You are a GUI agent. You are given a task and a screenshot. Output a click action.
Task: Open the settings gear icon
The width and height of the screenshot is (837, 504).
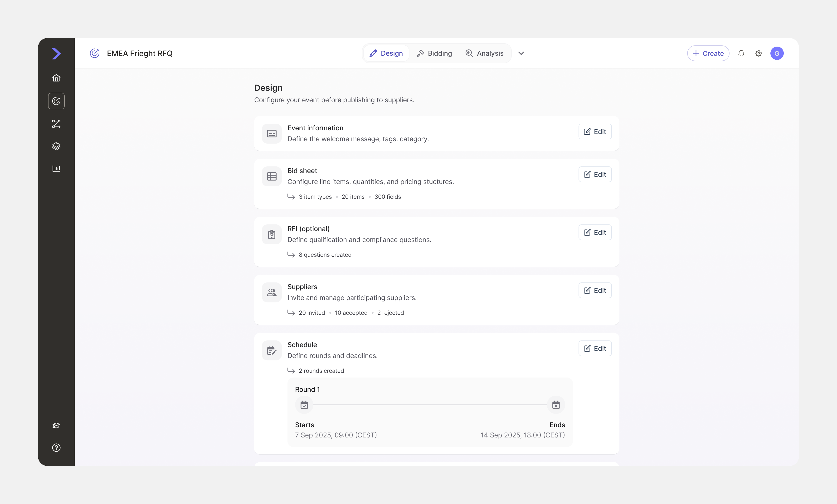759,53
